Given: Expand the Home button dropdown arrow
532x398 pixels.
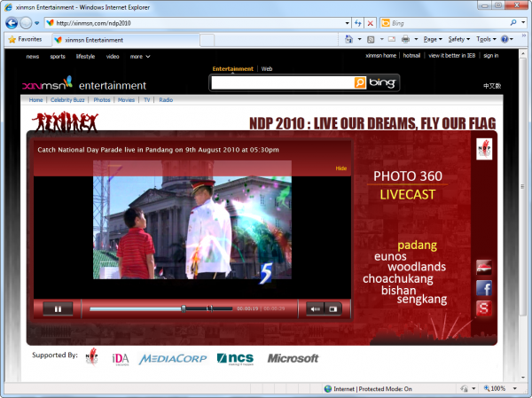Looking at the screenshot, I should point(359,39).
